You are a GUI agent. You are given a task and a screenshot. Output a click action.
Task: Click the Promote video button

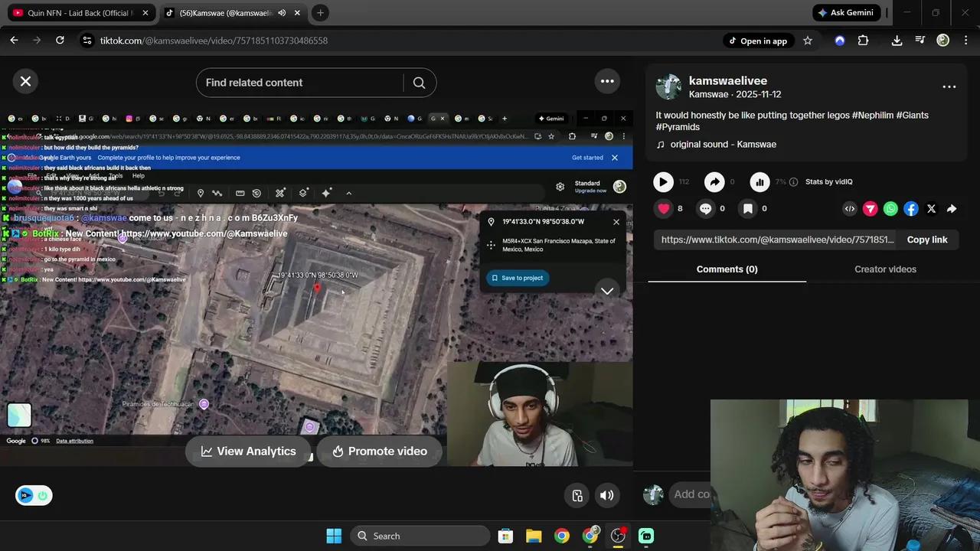click(379, 451)
